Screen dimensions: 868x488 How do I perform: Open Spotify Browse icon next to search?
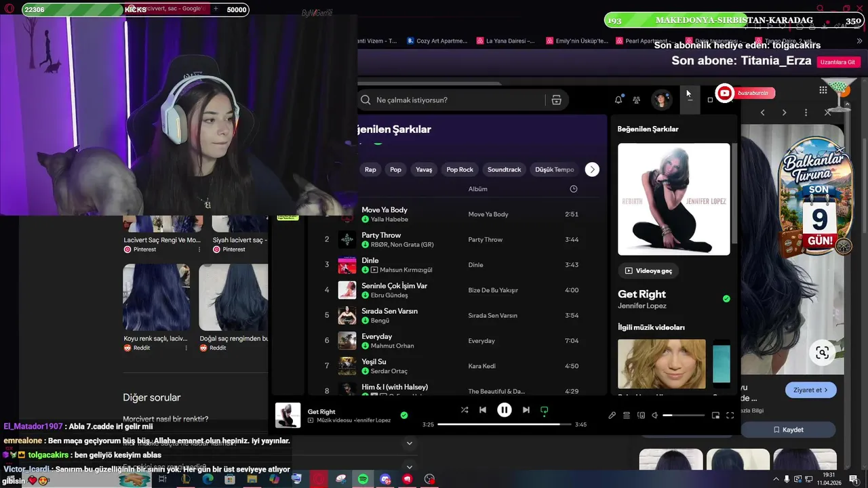click(x=556, y=100)
